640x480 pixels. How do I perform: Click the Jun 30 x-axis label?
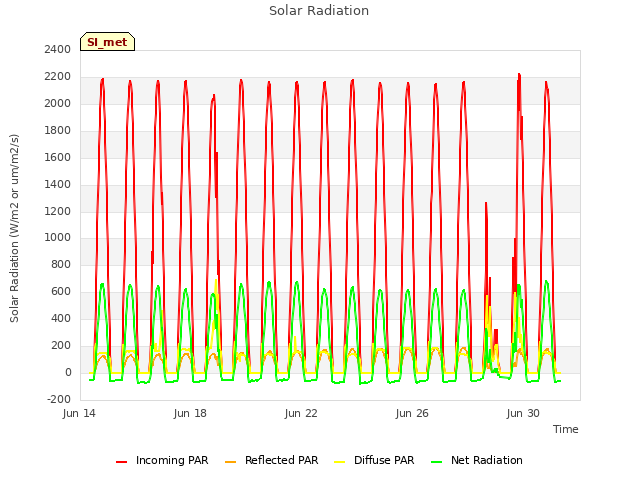click(x=523, y=413)
